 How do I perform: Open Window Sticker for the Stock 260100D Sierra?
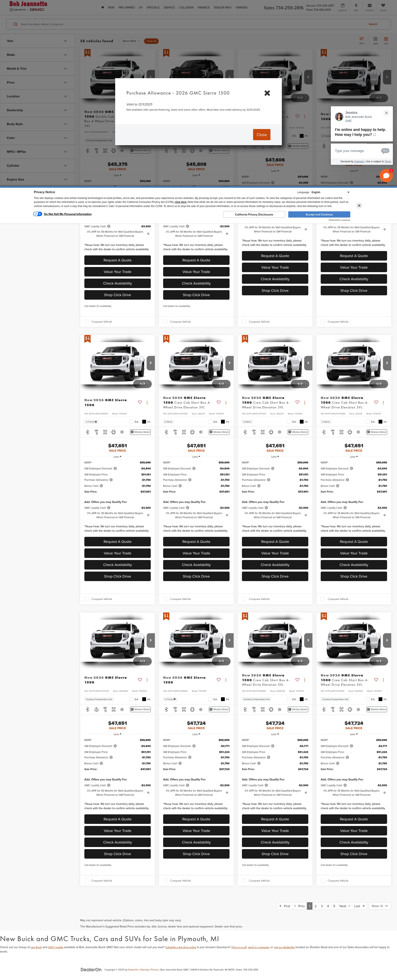377,709
